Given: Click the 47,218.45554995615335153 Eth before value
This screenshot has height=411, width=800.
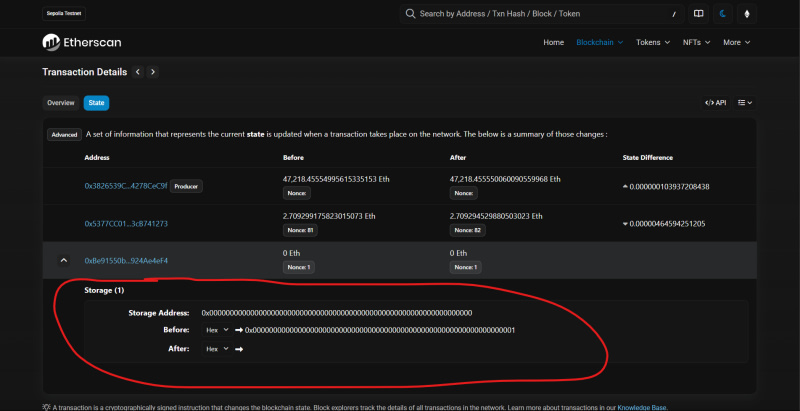Looking at the screenshot, I should (x=336, y=179).
